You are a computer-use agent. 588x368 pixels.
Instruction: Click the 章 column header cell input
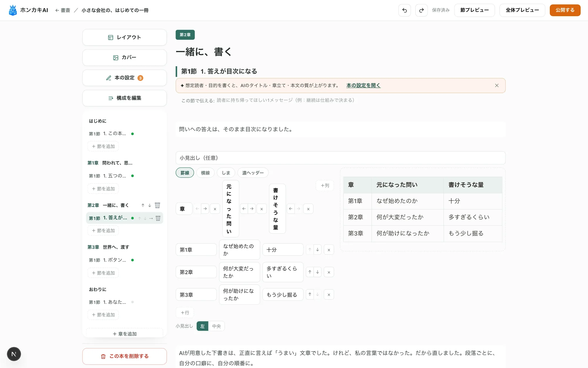coord(184,209)
